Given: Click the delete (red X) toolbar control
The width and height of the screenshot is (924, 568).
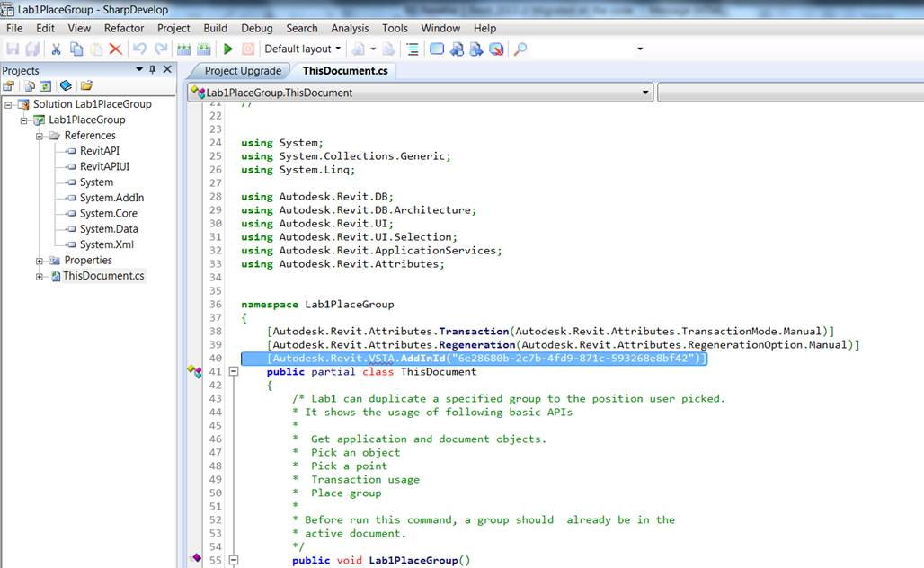Looking at the screenshot, I should [113, 49].
